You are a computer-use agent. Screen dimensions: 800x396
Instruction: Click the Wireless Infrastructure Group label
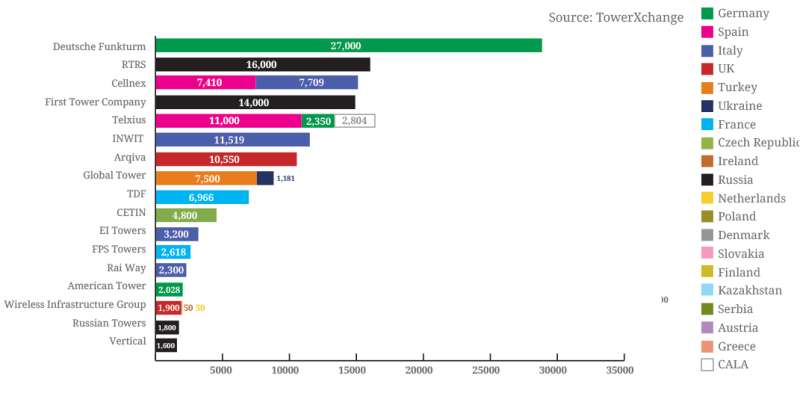75,305
